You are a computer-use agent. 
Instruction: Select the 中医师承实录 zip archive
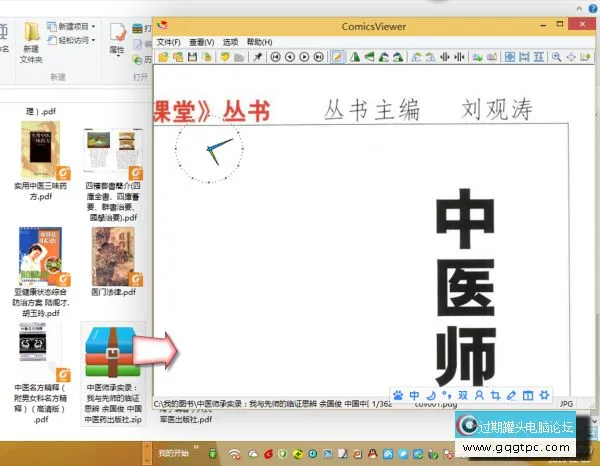(113, 373)
